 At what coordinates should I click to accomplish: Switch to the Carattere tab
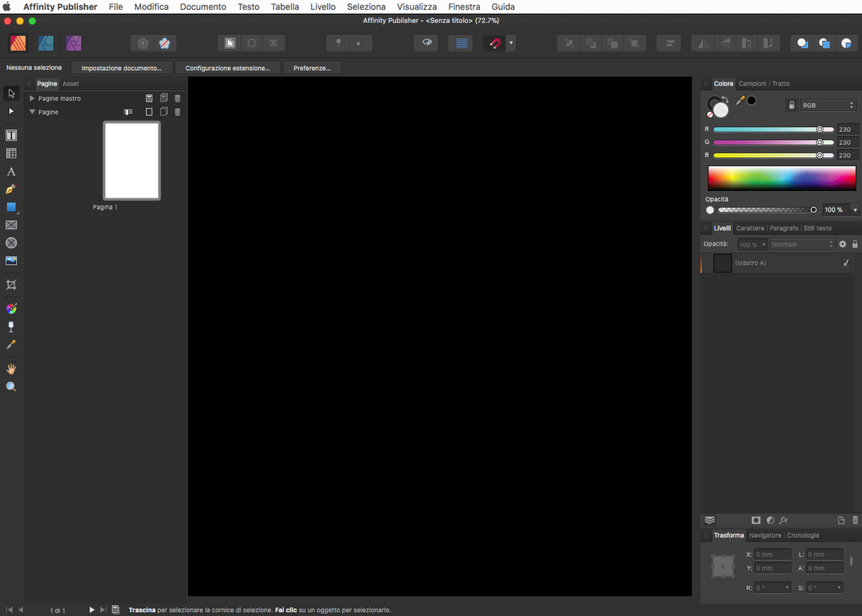click(750, 228)
